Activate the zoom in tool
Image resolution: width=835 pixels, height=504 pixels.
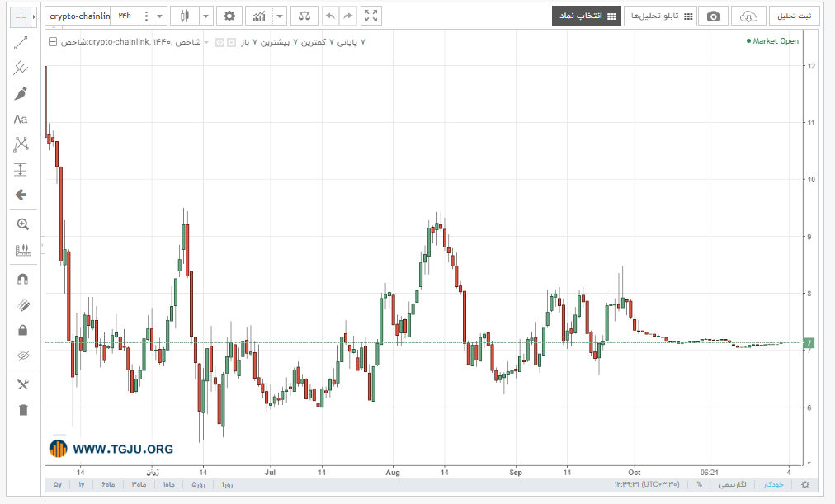pyautogui.click(x=22, y=224)
